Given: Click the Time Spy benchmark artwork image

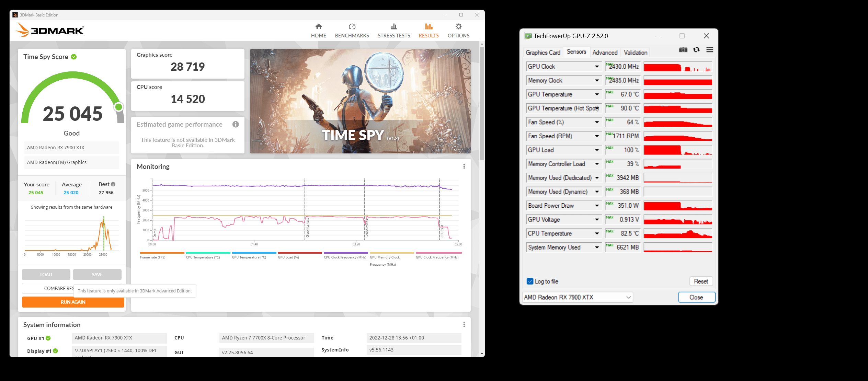Looking at the screenshot, I should tap(360, 101).
